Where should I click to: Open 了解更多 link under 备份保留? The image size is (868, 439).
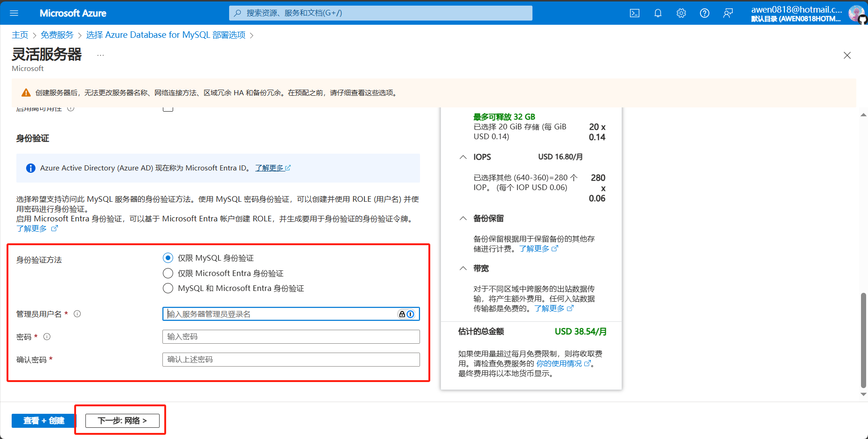pos(539,248)
